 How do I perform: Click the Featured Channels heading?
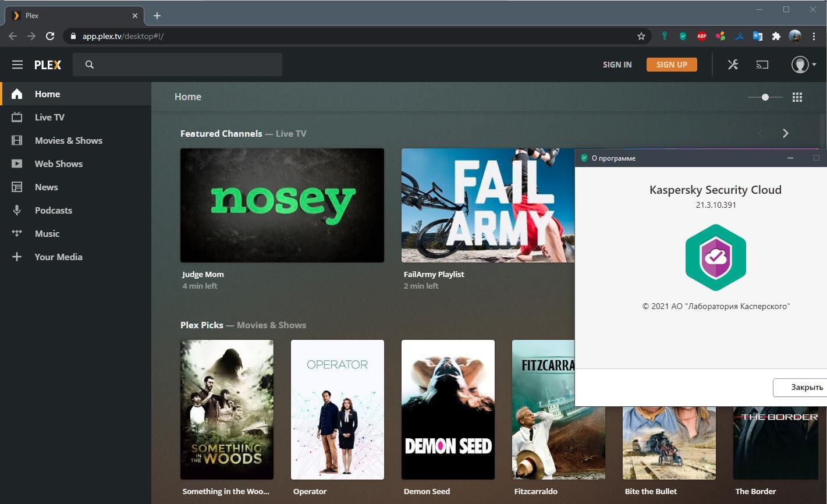(221, 133)
